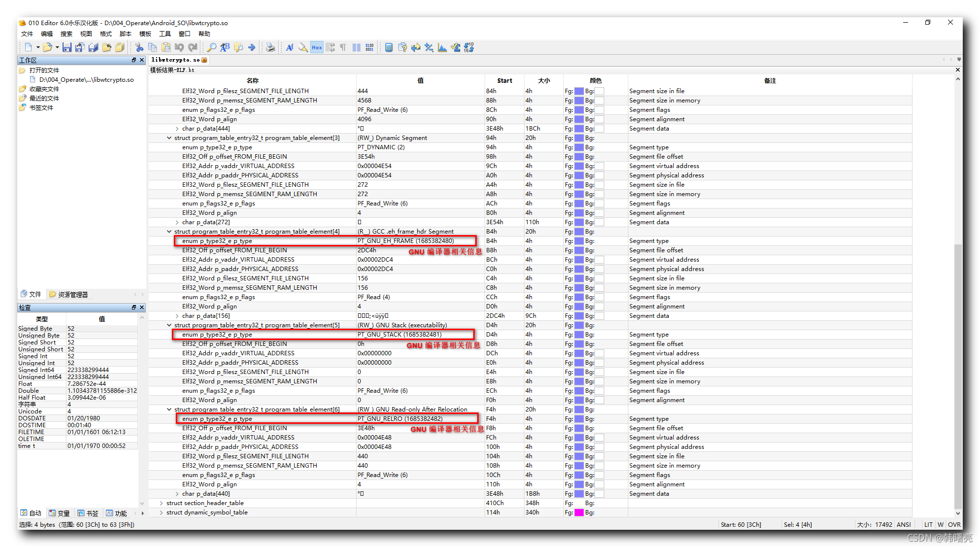Viewport: 980px width, 547px height.
Task: Collapse struct program_table_element[6] node
Action: (x=169, y=410)
